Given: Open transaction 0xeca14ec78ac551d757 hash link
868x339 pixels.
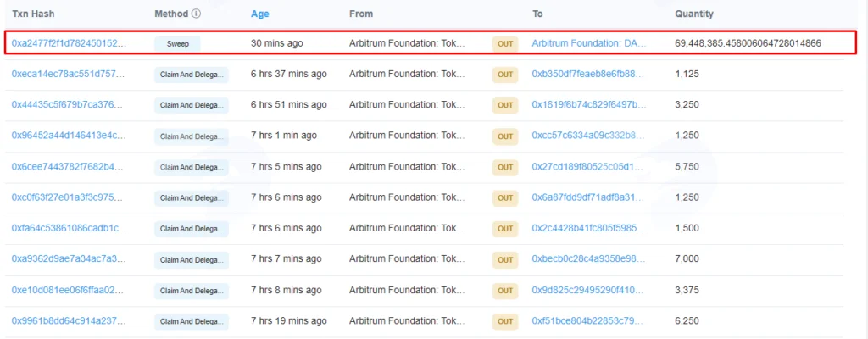Looking at the screenshot, I should pos(69,74).
